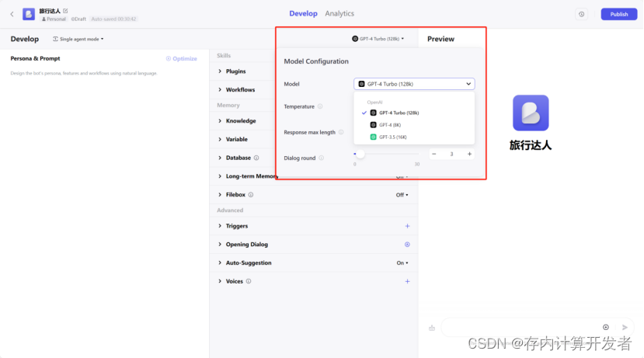Screen dimensions: 644x358
Task: Open the Filebox Off dropdown
Action: [x=402, y=195]
